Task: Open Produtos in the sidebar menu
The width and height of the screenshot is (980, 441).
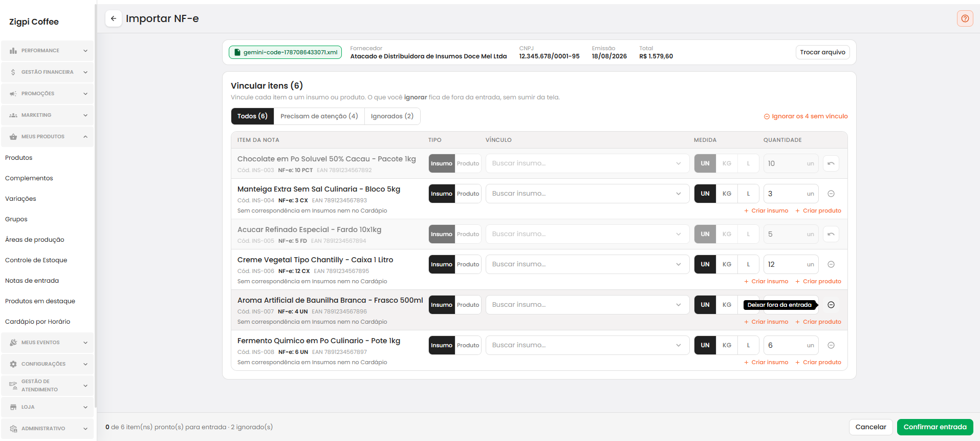Action: click(19, 158)
